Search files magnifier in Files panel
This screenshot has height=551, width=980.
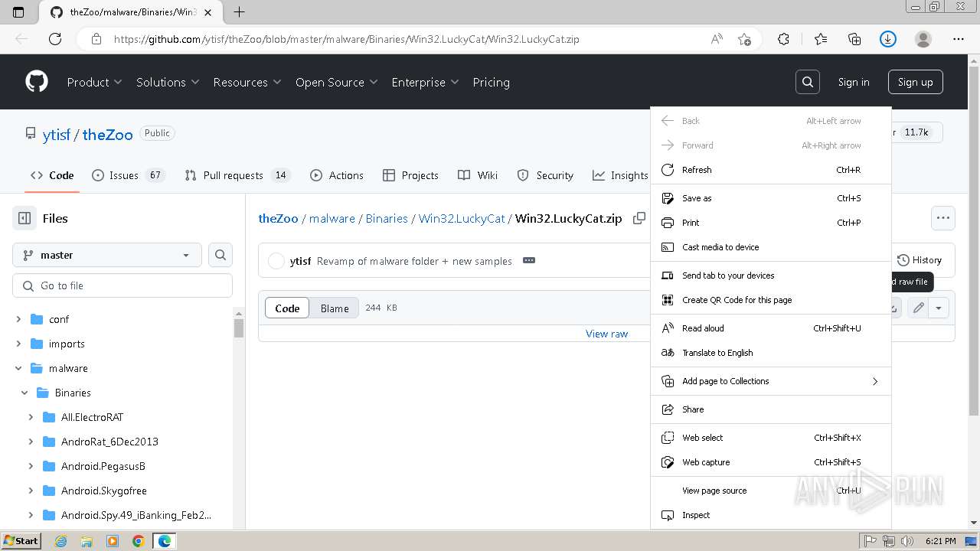(x=220, y=255)
